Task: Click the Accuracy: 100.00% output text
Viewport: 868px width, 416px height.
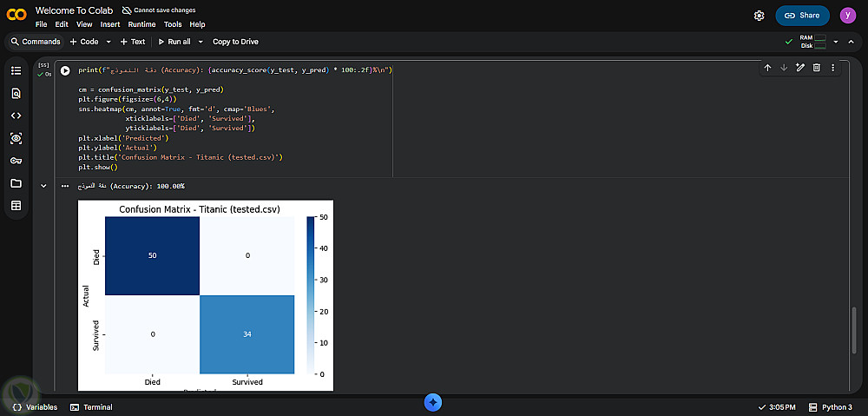Action: (131, 186)
